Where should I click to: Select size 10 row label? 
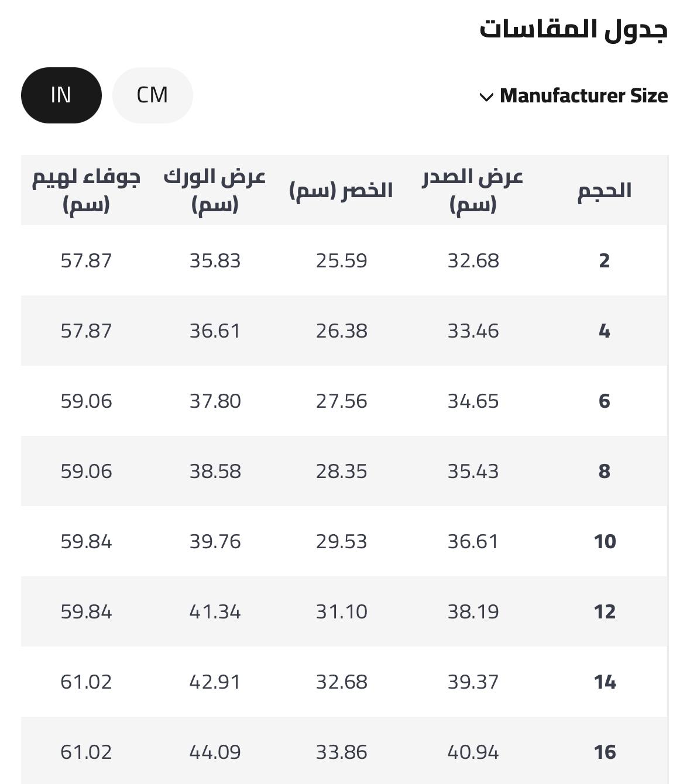coord(605,542)
